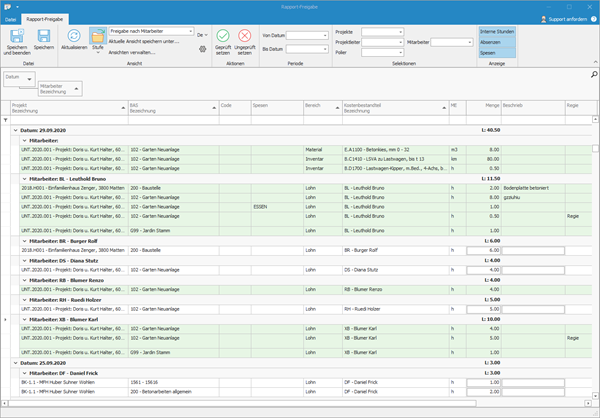Click the Datum grouping field
Image resolution: width=600 pixels, height=418 pixels.
tap(19, 79)
